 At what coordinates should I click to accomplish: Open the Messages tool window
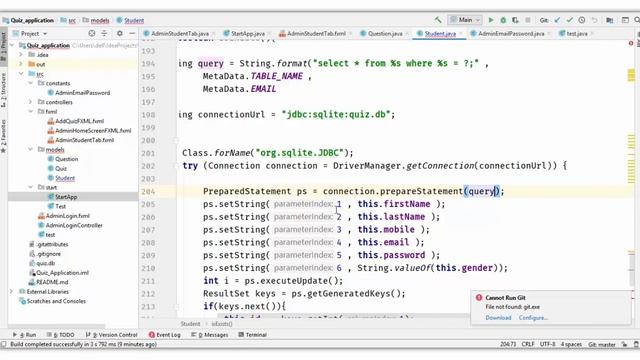pyautogui.click(x=210, y=335)
